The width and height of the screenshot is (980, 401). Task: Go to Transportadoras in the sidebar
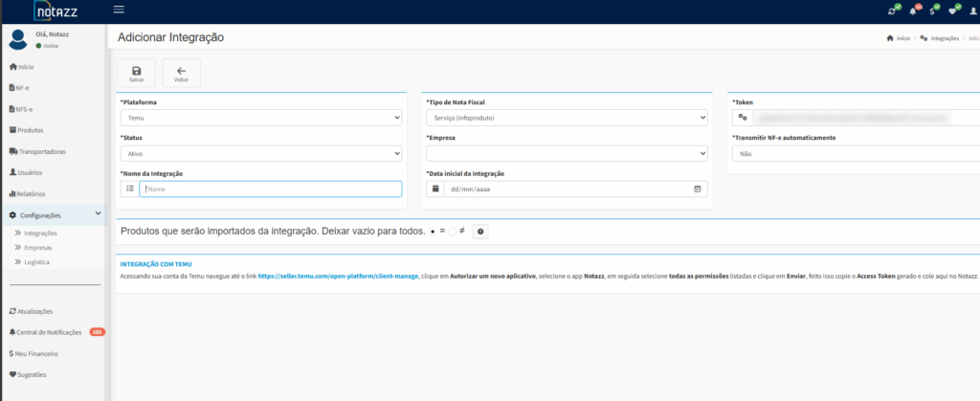pyautogui.click(x=40, y=151)
